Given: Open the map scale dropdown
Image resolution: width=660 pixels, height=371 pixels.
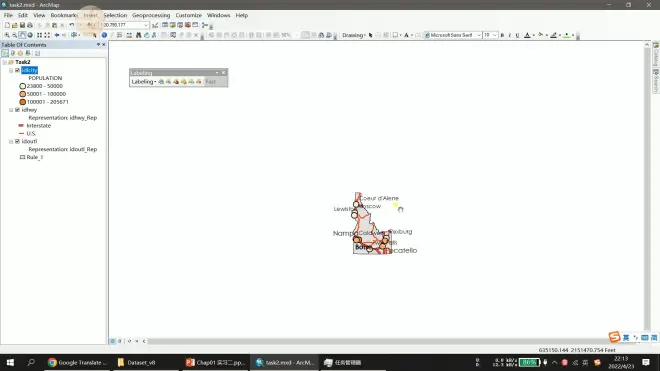Looking at the screenshot, I should tap(146, 25).
